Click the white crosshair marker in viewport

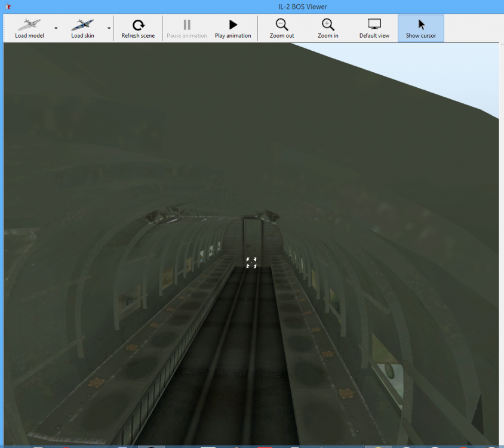click(x=251, y=263)
